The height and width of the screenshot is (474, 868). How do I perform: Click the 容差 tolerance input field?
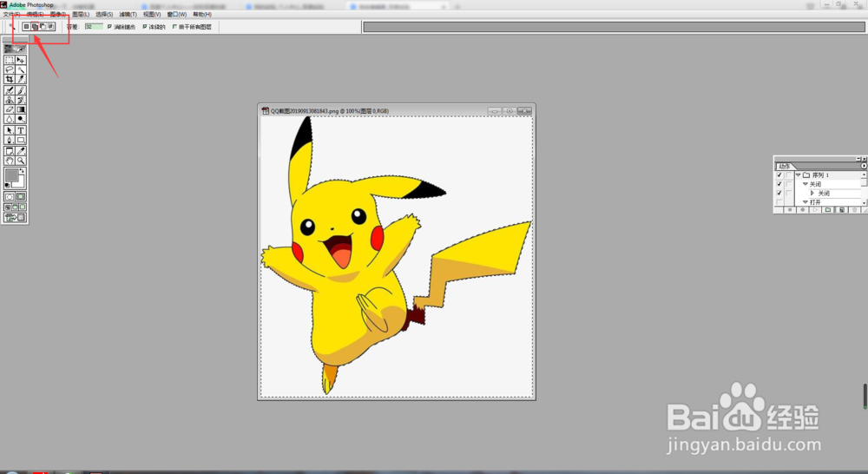coord(93,27)
